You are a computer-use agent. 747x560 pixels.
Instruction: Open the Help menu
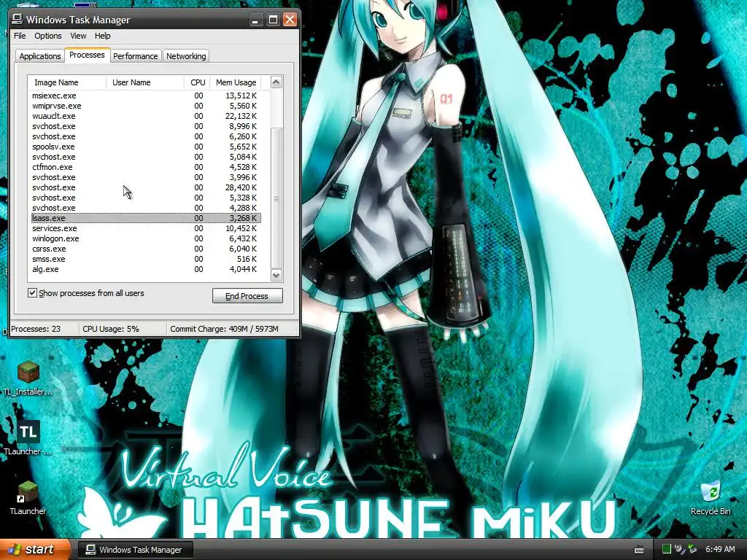pyautogui.click(x=102, y=36)
